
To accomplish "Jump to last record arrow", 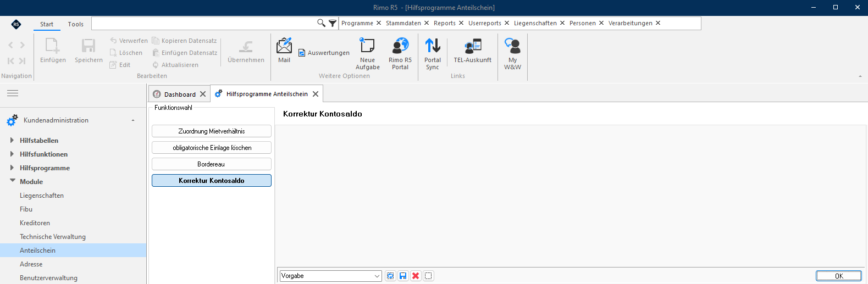I will [x=23, y=61].
